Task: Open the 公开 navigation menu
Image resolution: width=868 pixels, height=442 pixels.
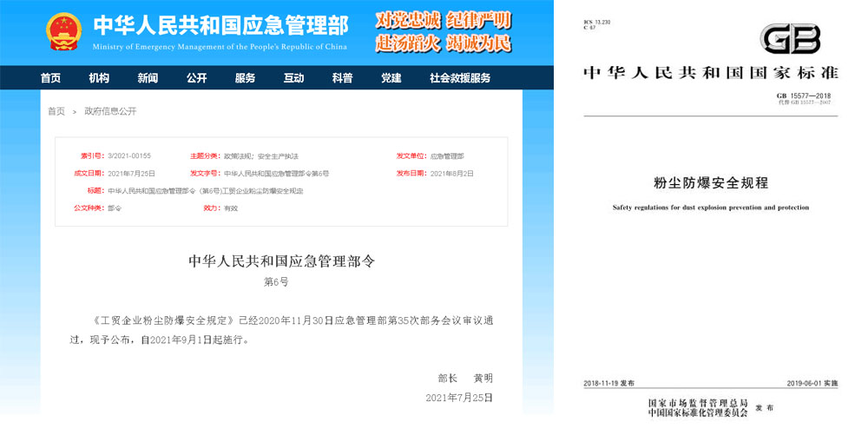Action: point(196,78)
